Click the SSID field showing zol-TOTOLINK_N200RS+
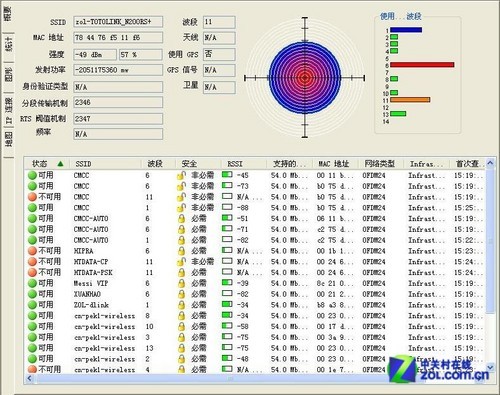The height and width of the screenshot is (395, 500). 118,22
